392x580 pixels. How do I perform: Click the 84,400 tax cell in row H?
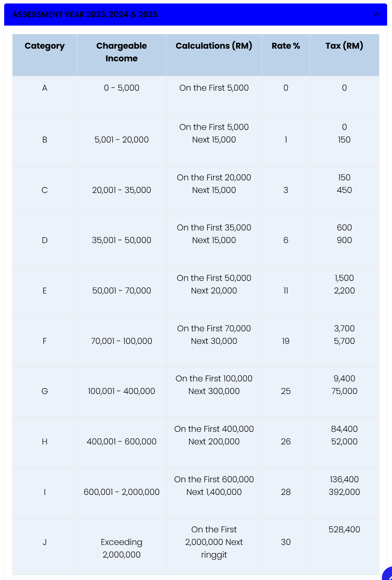coord(344,429)
